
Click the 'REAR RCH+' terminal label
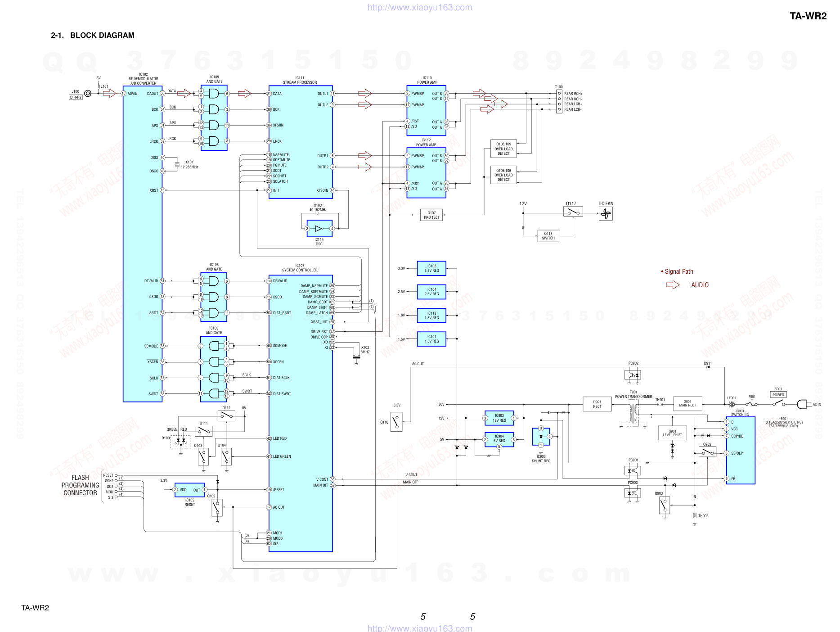coord(573,94)
